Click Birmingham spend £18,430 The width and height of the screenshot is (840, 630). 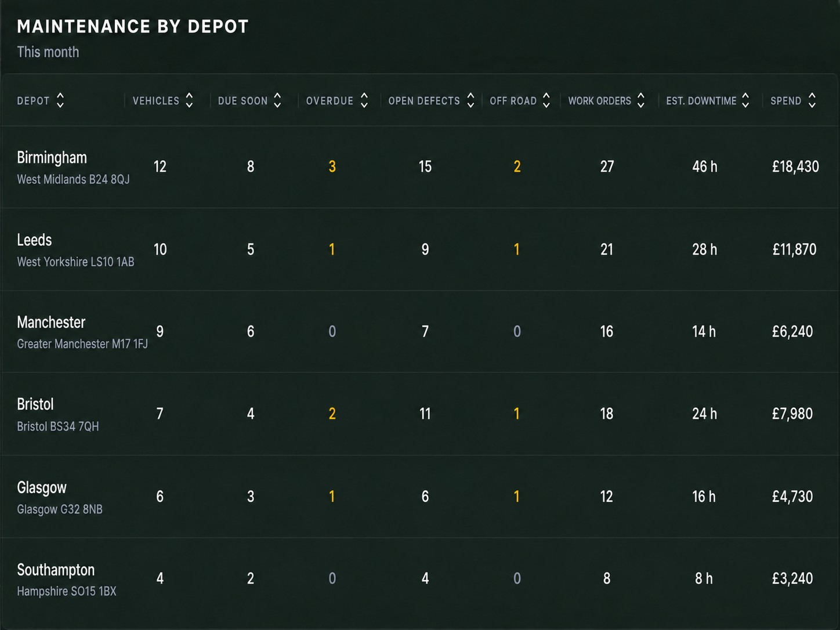[795, 167]
